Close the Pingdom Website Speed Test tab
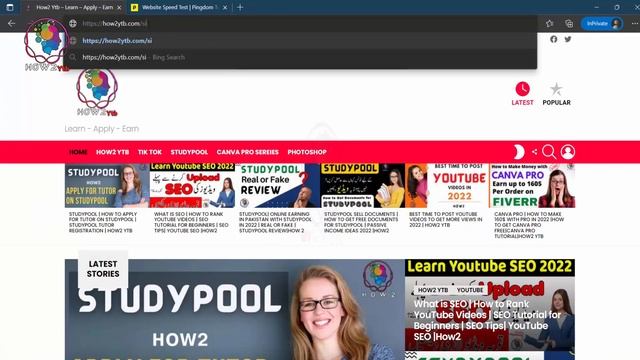Screen dimensions: 640x360 click(x=225, y=7)
